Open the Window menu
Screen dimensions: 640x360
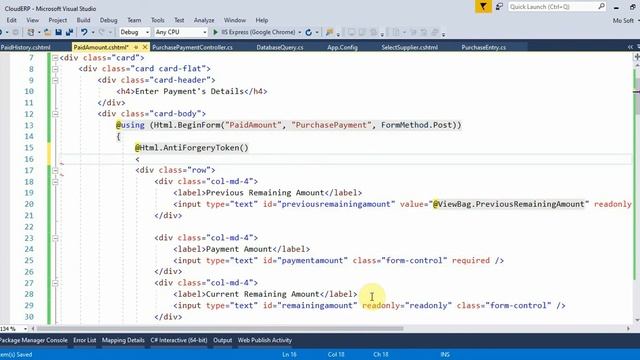[235, 20]
